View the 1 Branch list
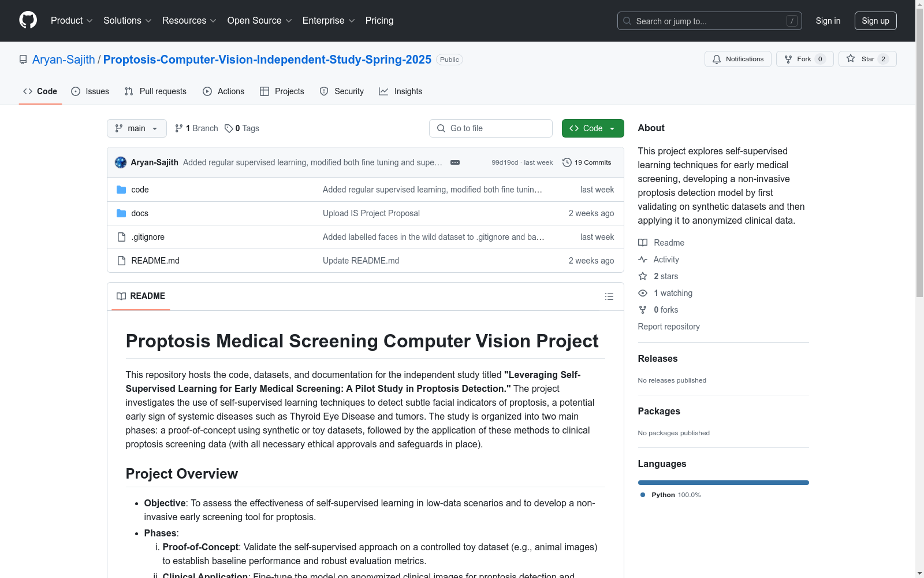Screen dimensions: 924x578 pyautogui.click(x=196, y=128)
